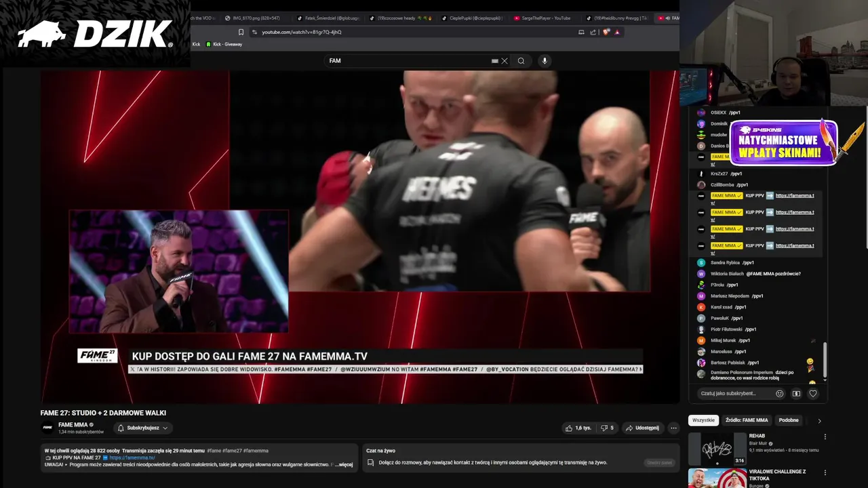Screen dimensions: 868x488
Task: Click the microphone voice search icon
Action: [x=544, y=61]
